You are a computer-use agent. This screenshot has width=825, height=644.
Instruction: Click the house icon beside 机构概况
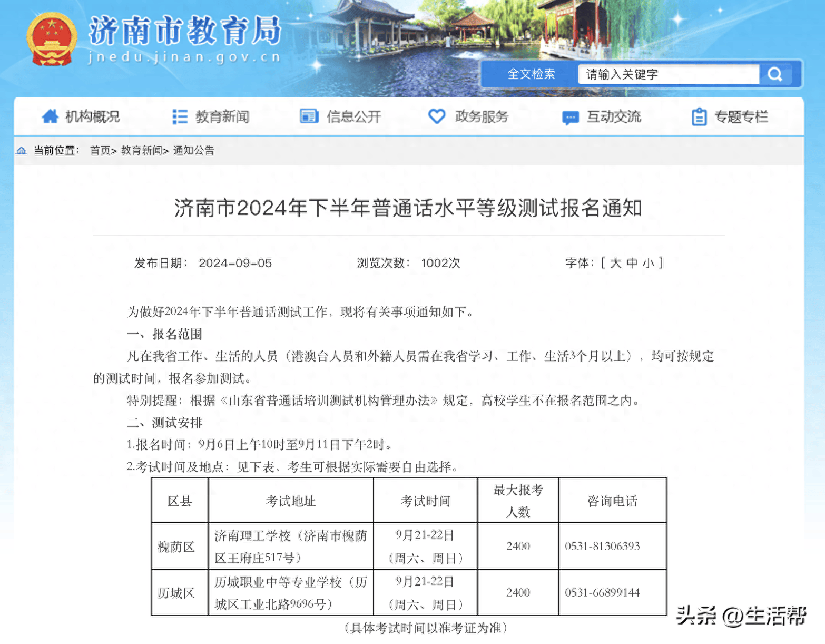point(50,116)
